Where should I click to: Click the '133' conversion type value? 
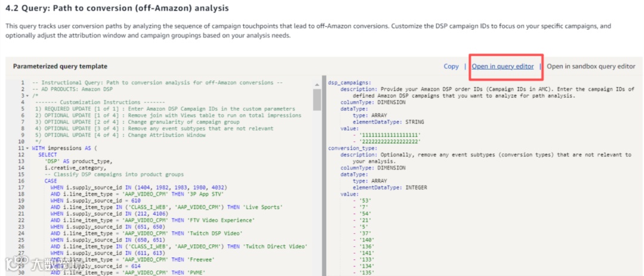pos(366,260)
